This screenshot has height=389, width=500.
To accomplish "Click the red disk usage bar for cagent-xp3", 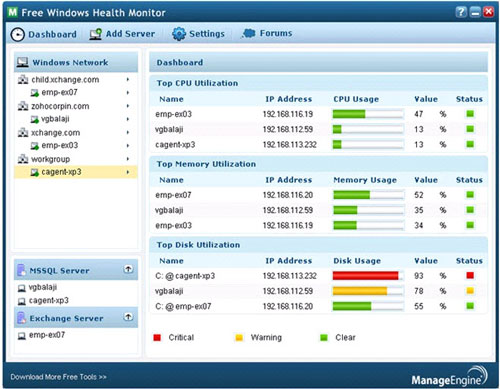I will point(365,276).
